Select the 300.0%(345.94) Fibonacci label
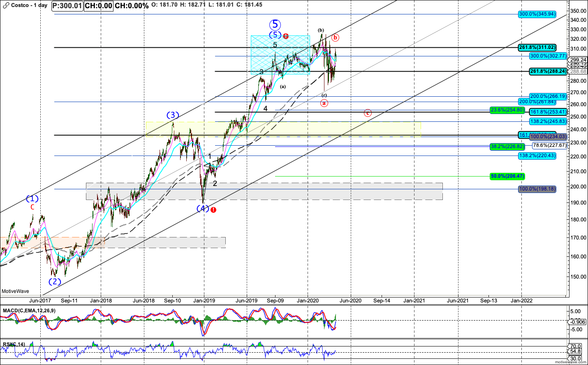588x365 pixels. click(537, 14)
